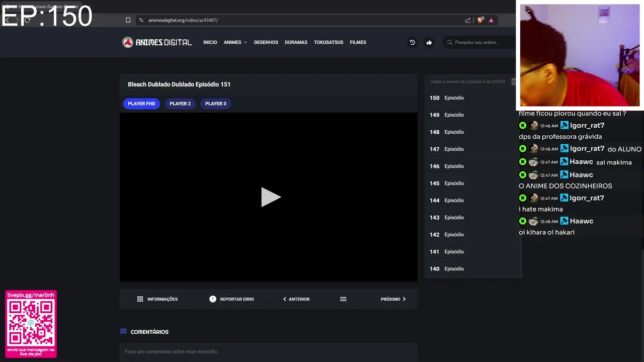Click the Reportar Erro exclamation icon
Image resolution: width=644 pixels, height=362 pixels.
click(x=213, y=299)
